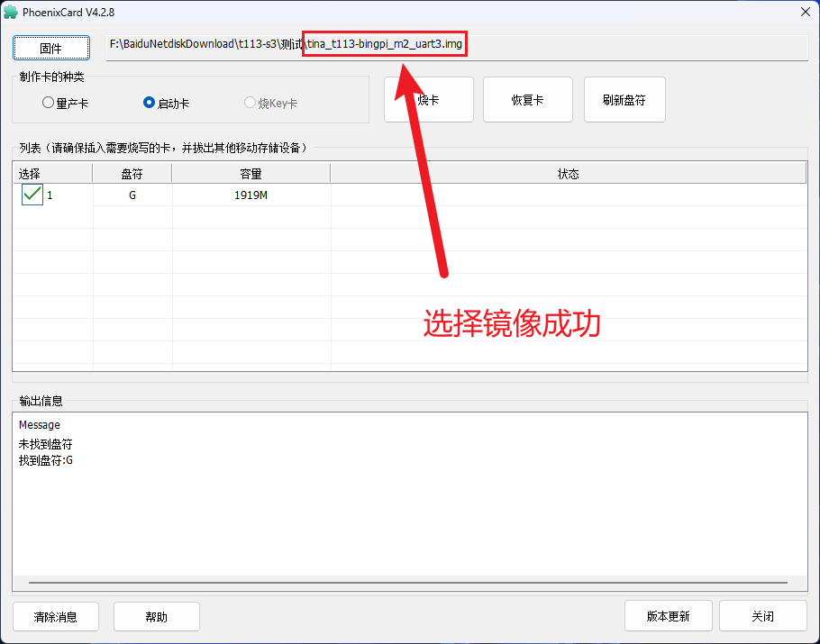Click the 状态 column header
The image size is (820, 644).
point(568,173)
